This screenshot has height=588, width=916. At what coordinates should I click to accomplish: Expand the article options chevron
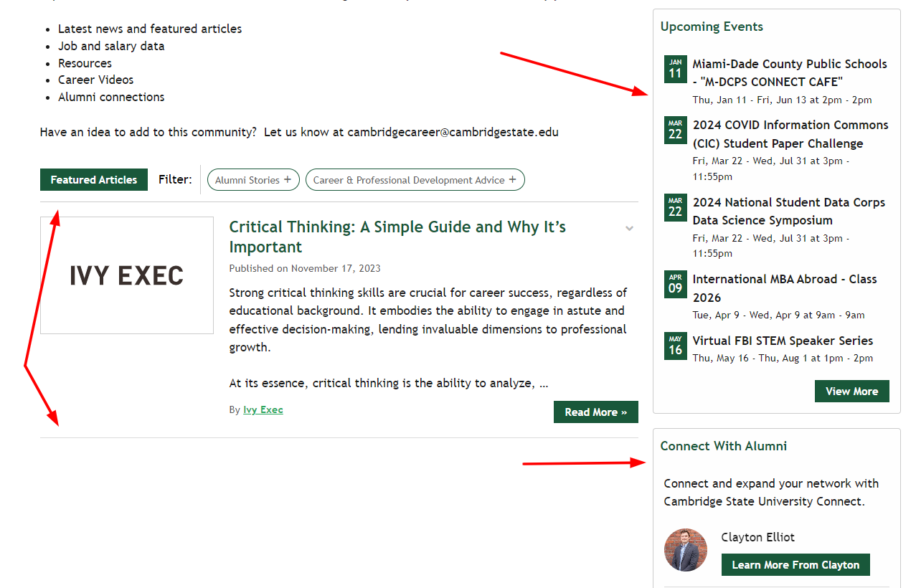pos(629,229)
